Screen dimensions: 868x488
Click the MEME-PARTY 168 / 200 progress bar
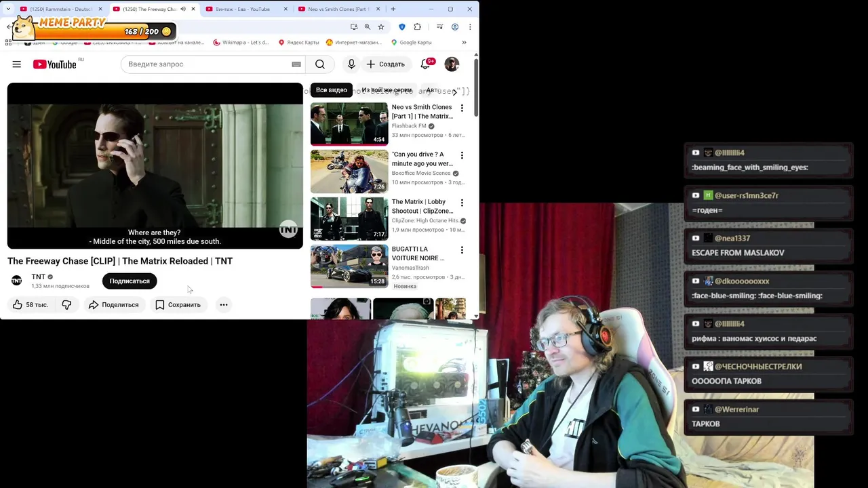point(95,31)
